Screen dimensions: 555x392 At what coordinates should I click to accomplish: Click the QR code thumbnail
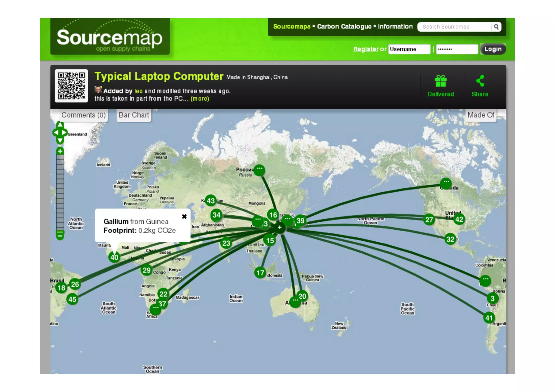tap(71, 86)
